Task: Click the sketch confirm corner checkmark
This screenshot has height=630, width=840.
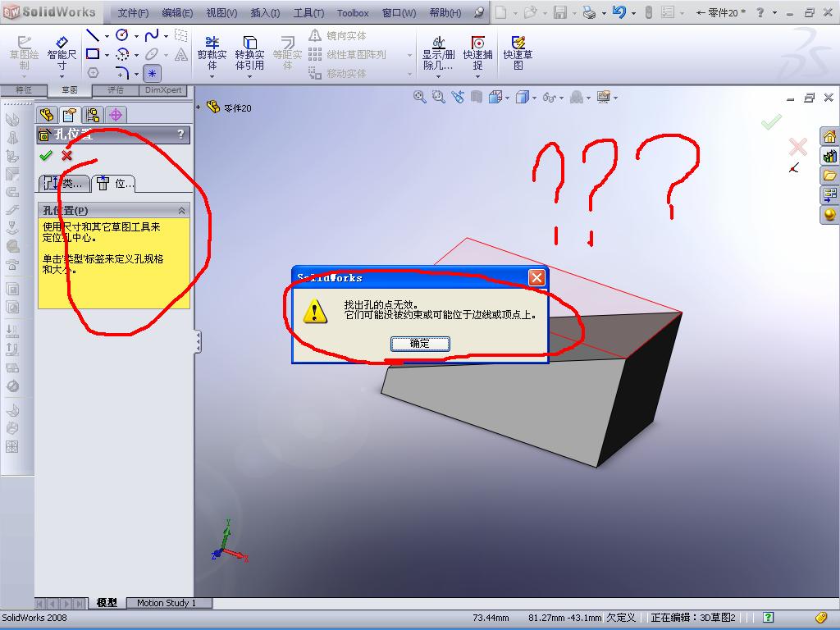Action: (771, 121)
